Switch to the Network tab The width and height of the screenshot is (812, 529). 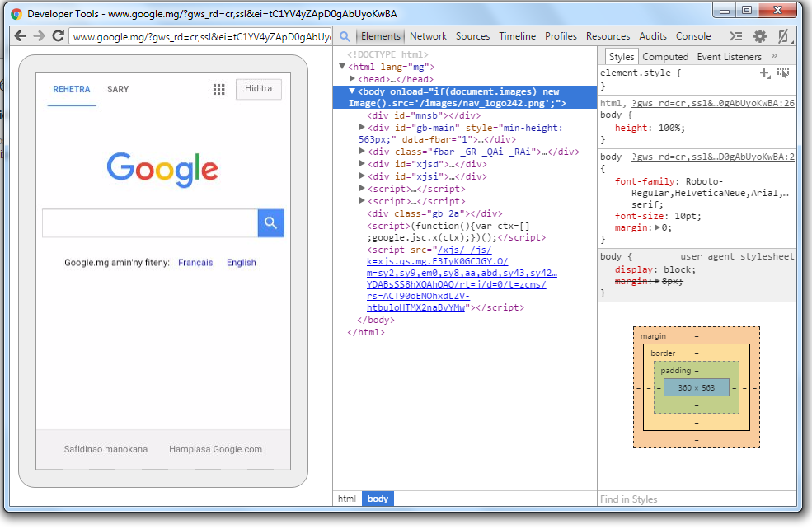pyautogui.click(x=428, y=36)
